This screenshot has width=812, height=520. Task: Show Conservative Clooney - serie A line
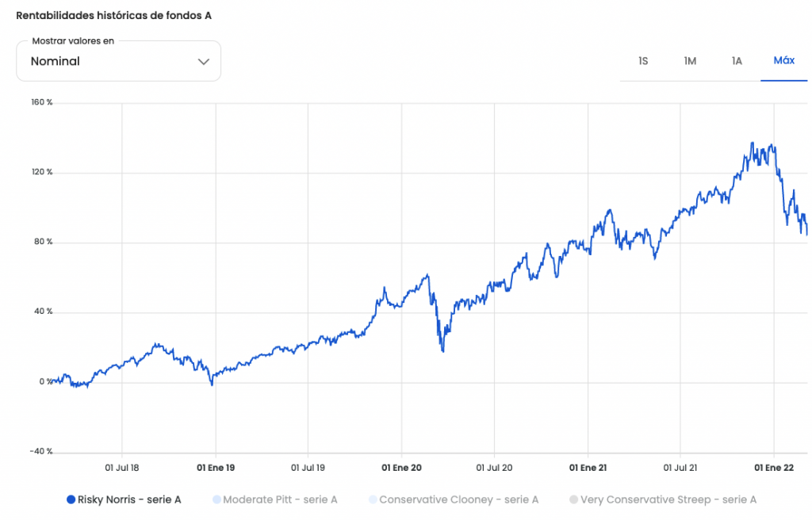click(458, 500)
